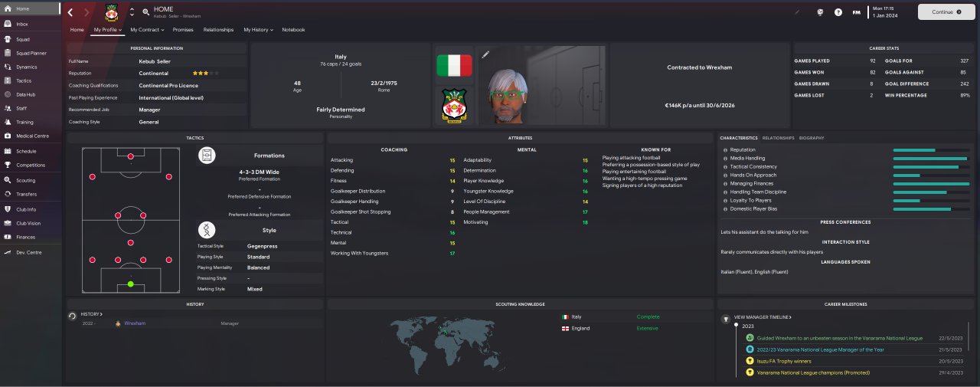Image resolution: width=980 pixels, height=387 pixels.
Task: Click the pencil edit icon beside manager portrait
Action: (x=485, y=54)
